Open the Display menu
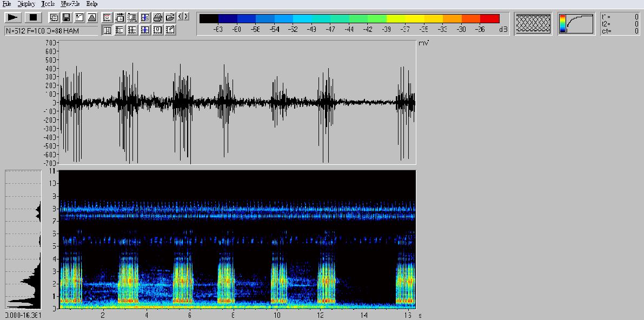 [26, 4]
